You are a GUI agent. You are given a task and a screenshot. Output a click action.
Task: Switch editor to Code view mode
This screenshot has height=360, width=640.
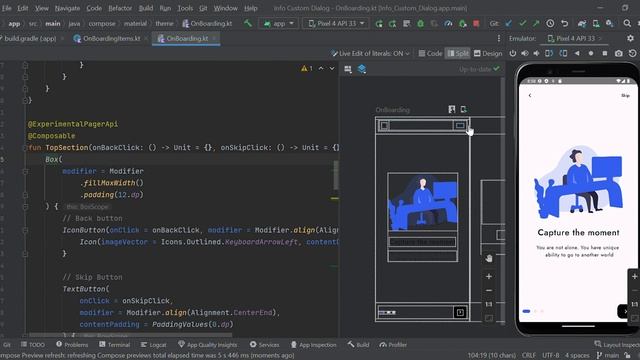(x=430, y=53)
